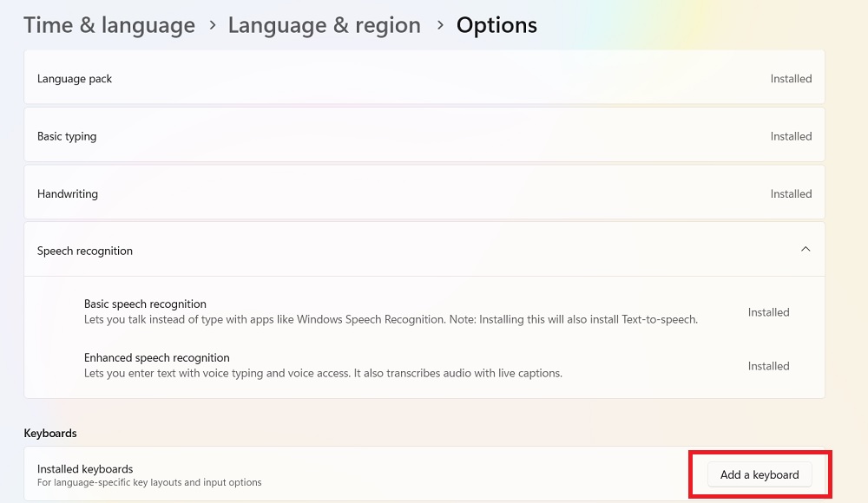Click the Installed label beside Language pack

click(x=791, y=78)
